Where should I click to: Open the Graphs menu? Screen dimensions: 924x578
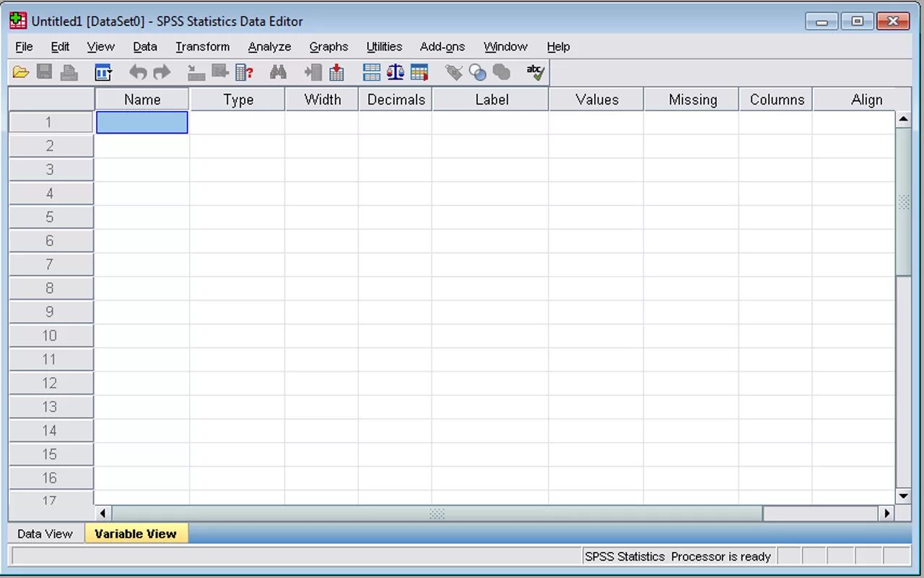point(328,46)
